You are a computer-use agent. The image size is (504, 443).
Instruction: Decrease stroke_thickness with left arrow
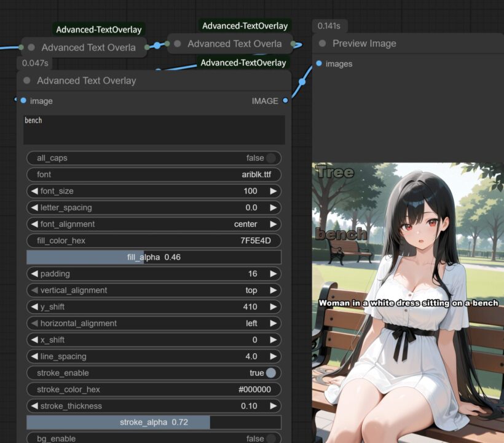click(34, 406)
